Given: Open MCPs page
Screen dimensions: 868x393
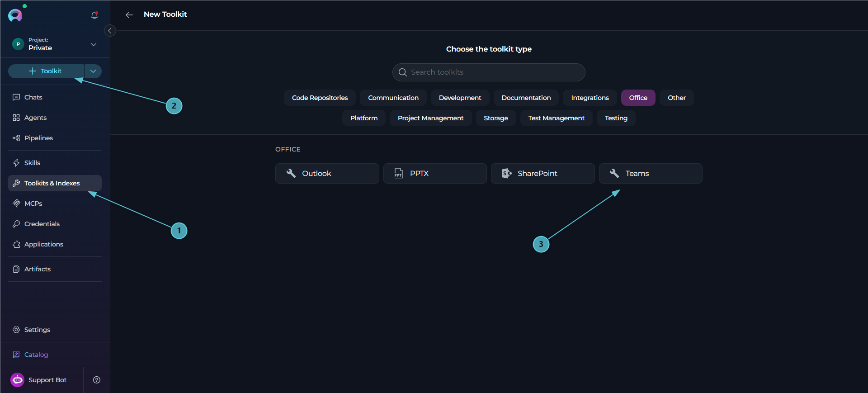Looking at the screenshot, I should click(55, 204).
